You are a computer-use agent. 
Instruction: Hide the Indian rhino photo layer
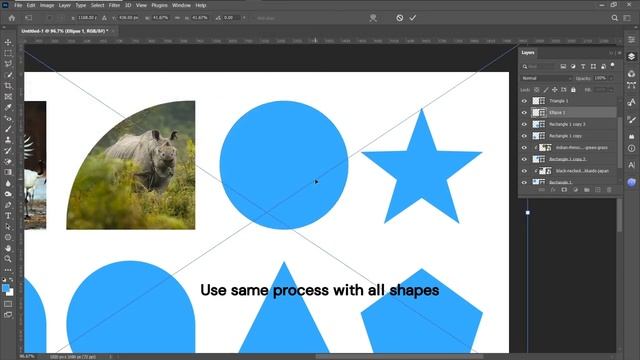click(x=524, y=148)
